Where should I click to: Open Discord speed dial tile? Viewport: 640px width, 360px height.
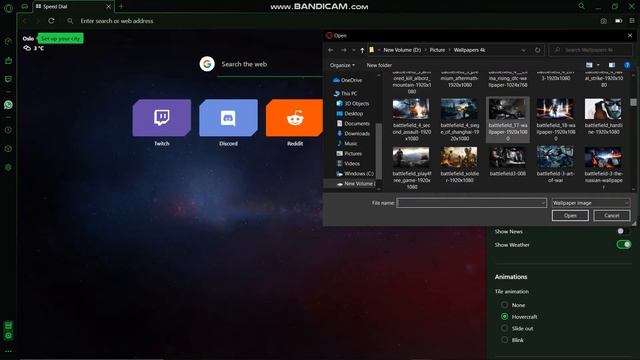click(x=228, y=118)
